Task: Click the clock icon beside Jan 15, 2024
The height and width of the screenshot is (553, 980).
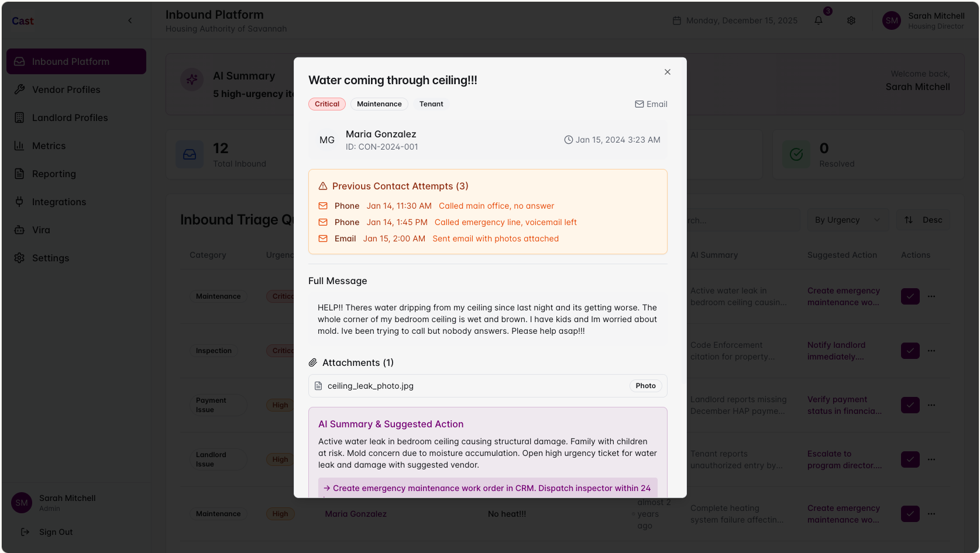Action: [x=568, y=140]
